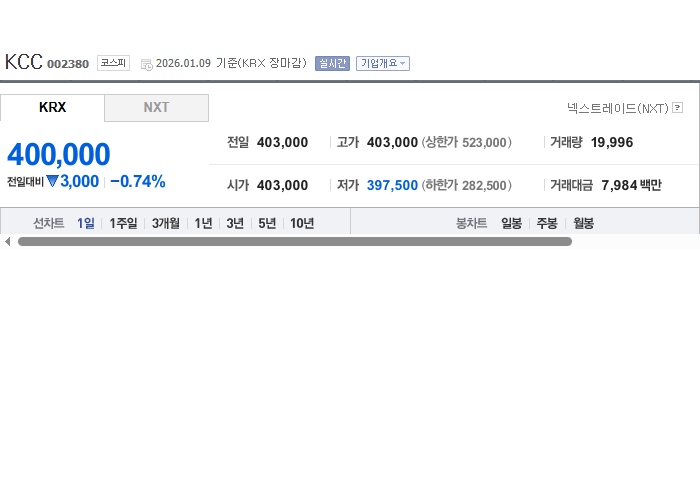The image size is (700, 490).
Task: Click the 거래대금 value 7,984
Action: pos(619,185)
